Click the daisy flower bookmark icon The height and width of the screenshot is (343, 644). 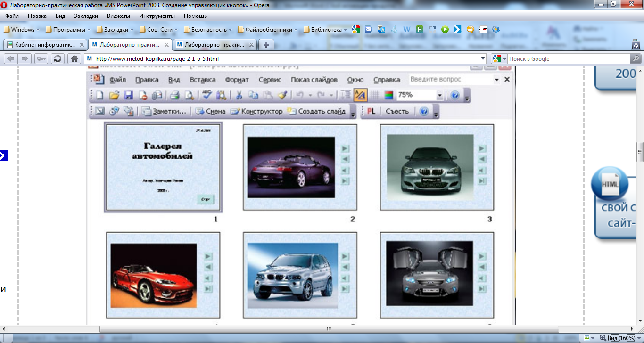coord(496,29)
